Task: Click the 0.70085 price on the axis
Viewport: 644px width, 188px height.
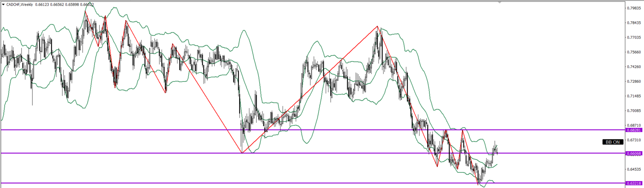Action: (x=634, y=111)
